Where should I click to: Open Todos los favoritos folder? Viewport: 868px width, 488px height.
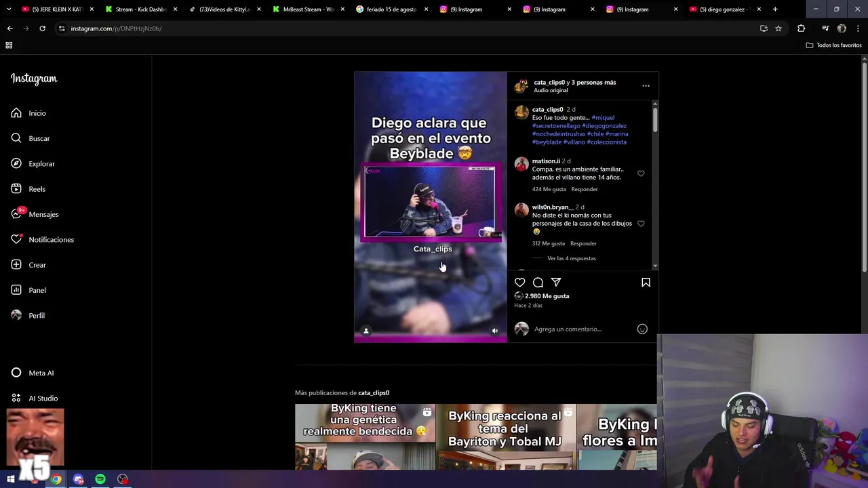click(833, 45)
